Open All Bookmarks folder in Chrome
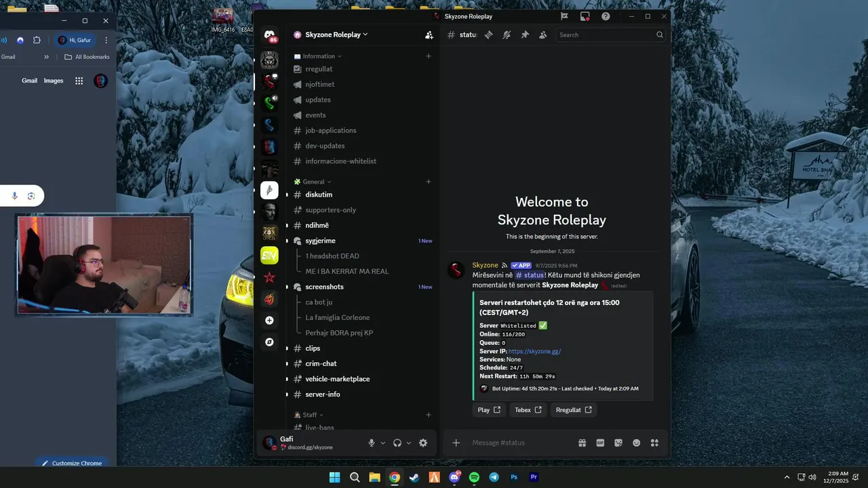 87,57
